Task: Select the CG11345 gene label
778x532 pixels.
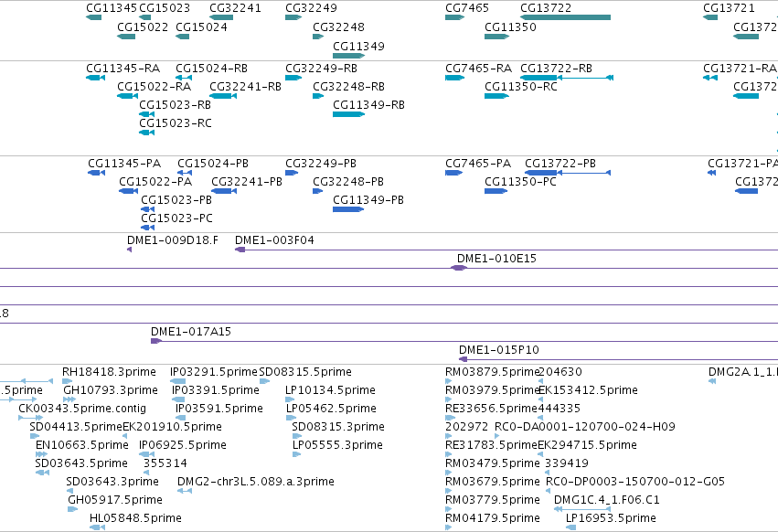Action: tap(112, 8)
